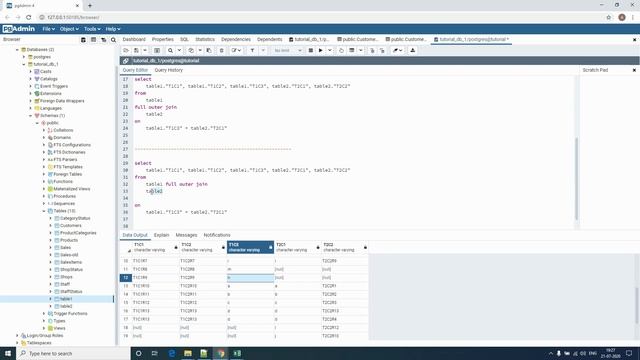Click the Find magnifier icon in query toolbar

170,50
